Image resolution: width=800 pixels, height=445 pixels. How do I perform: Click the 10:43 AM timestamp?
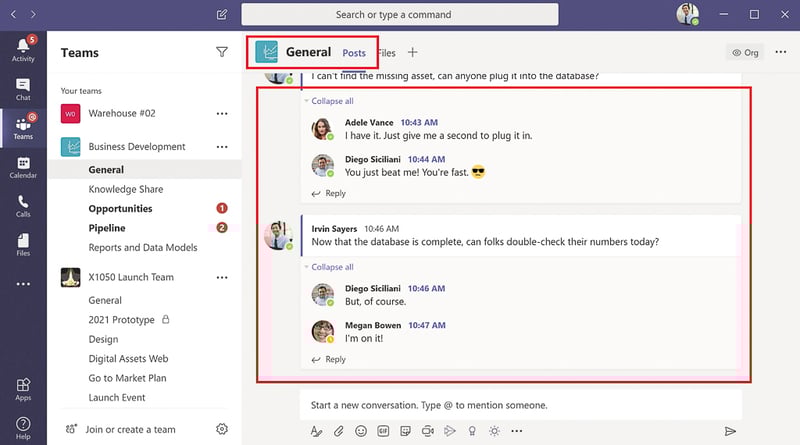pos(419,122)
